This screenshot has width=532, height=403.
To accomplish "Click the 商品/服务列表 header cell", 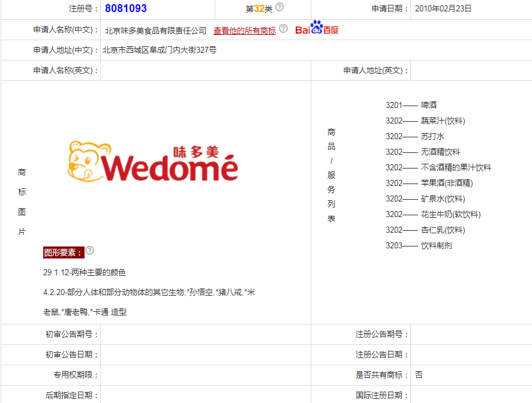I will pyautogui.click(x=331, y=175).
